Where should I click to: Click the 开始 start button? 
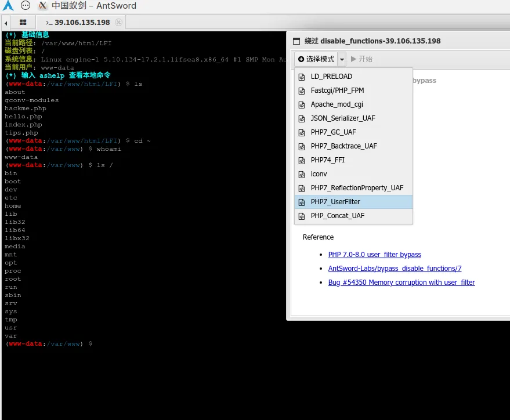(361, 59)
